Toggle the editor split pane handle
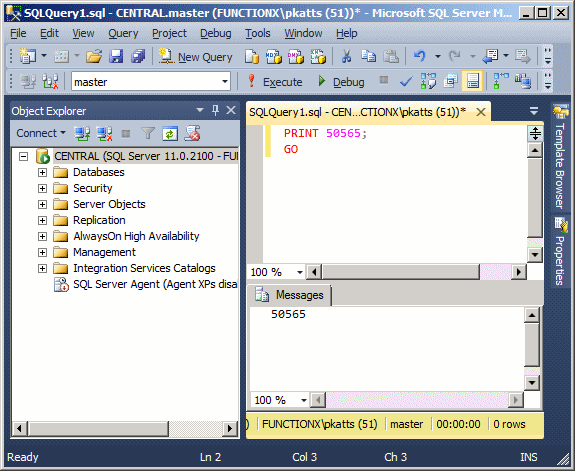The height and width of the screenshot is (471, 575). (535, 133)
